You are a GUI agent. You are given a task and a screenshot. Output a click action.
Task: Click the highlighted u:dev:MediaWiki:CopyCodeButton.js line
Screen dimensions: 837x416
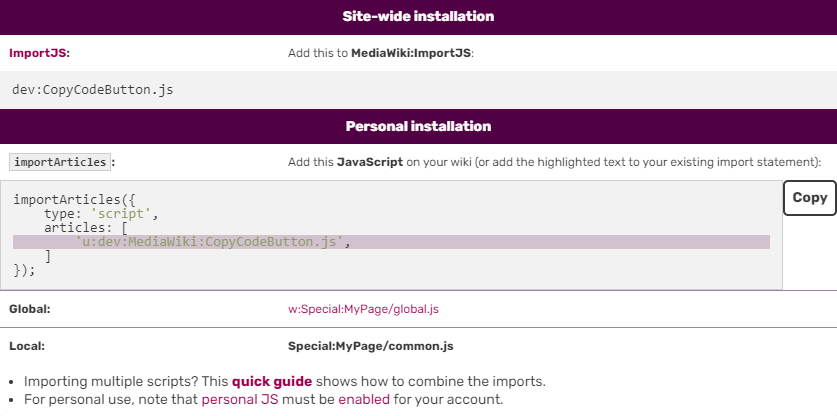pyautogui.click(x=210, y=242)
